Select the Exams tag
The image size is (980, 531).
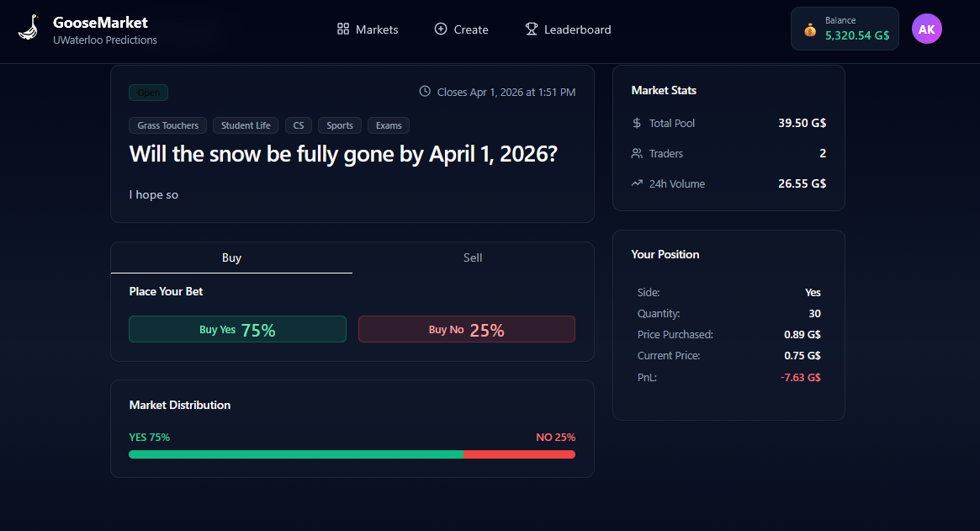(388, 125)
